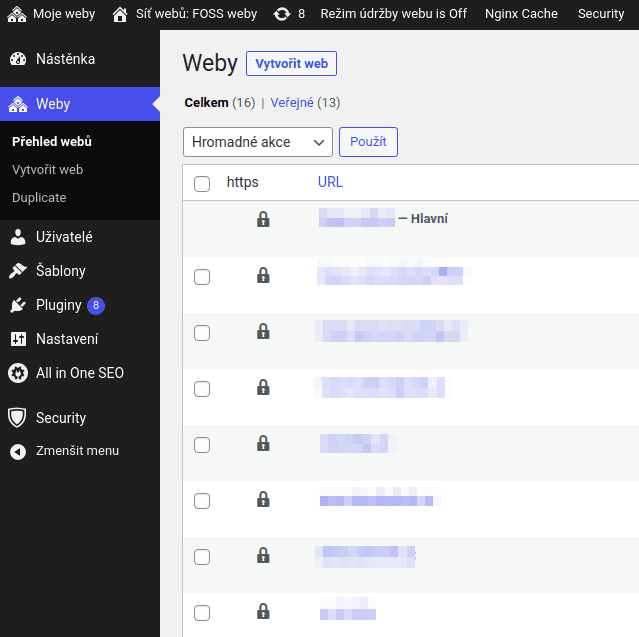639x637 pixels.
Task: Click the Šablony hammer icon
Action: click(x=18, y=271)
